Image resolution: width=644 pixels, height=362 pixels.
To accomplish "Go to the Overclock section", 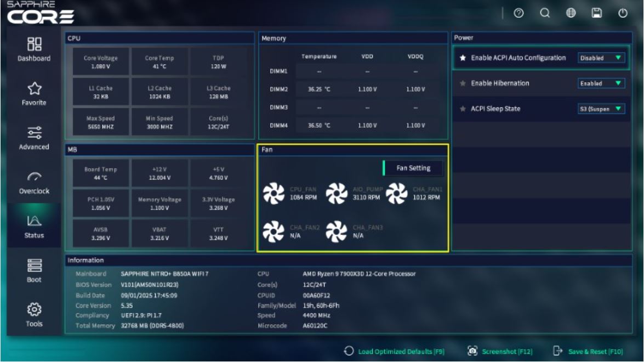I will point(34,182).
